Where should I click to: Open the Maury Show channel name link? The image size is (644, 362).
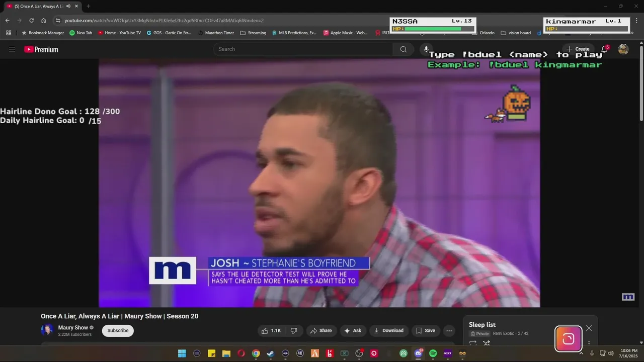click(x=73, y=327)
